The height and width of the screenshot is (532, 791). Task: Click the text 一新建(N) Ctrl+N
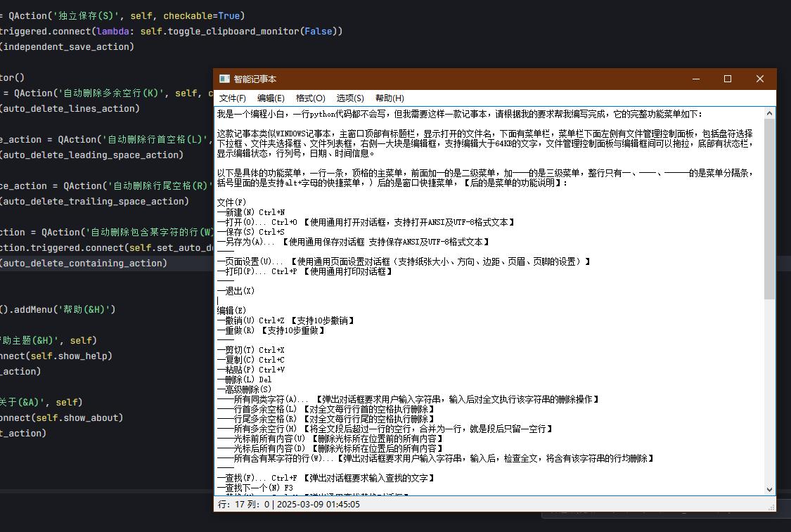[x=253, y=212]
